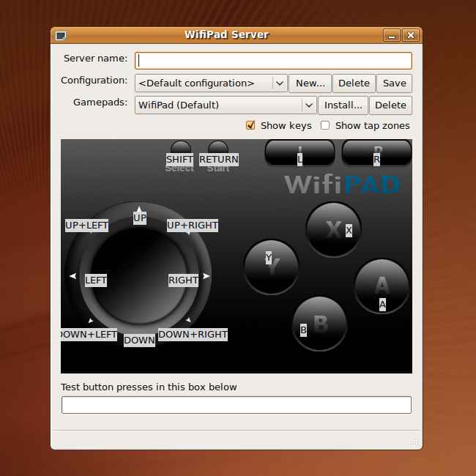Screen dimensions: 476x476
Task: Open the Gamepads dropdown
Action: (226, 105)
